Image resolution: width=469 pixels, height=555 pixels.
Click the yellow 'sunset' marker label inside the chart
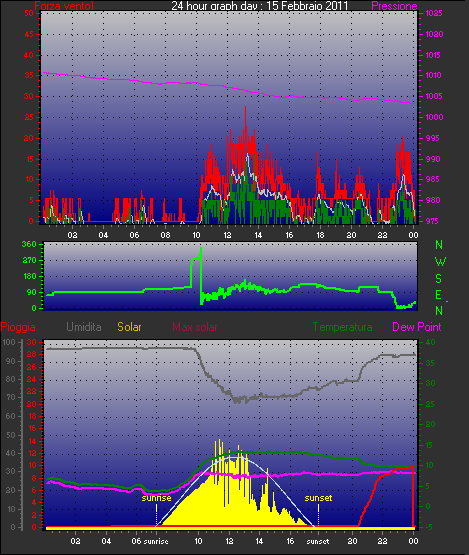[318, 498]
